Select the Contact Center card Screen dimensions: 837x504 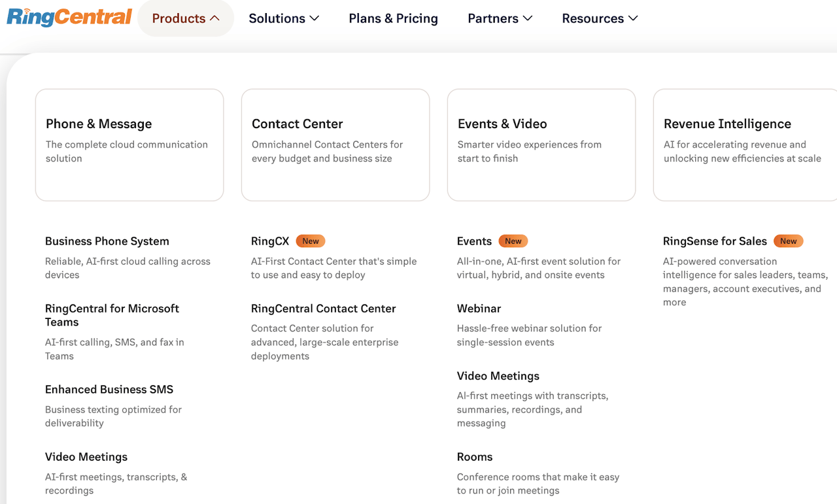[x=335, y=144]
